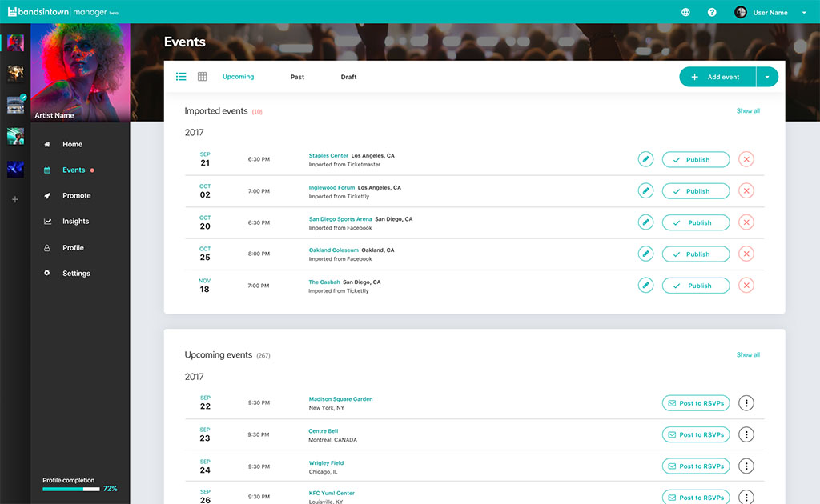Open the Insights section
Image resolution: width=820 pixels, height=504 pixels.
[75, 222]
